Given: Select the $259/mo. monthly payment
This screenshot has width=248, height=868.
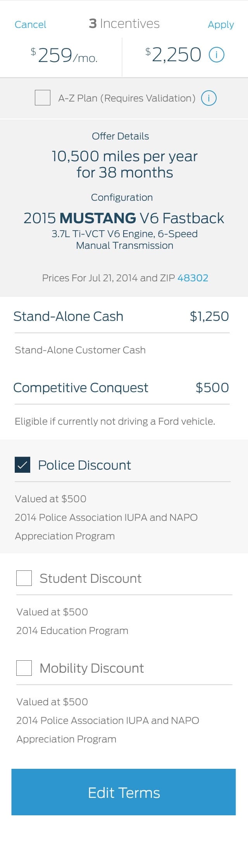Looking at the screenshot, I should pos(64,55).
